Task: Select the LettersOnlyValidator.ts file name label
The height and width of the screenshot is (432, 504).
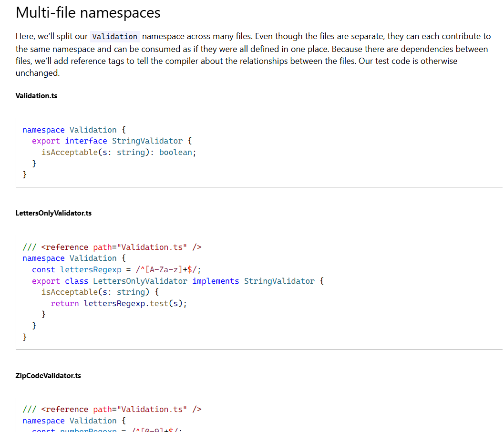Action: [53, 213]
